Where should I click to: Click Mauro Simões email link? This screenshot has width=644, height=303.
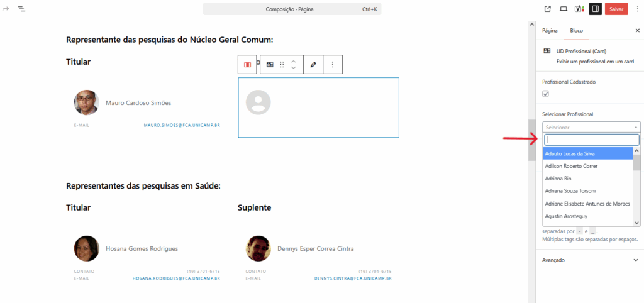[x=181, y=125]
